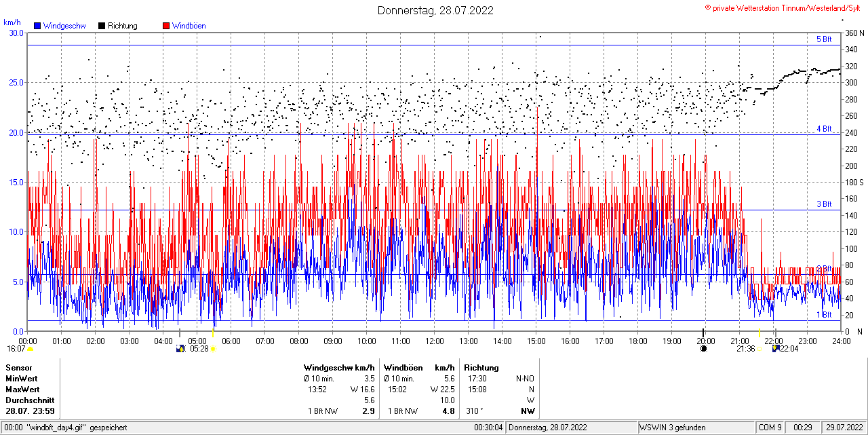This screenshot has width=868, height=435.
Task: Click the Windböen km/h column header
Action: [419, 367]
